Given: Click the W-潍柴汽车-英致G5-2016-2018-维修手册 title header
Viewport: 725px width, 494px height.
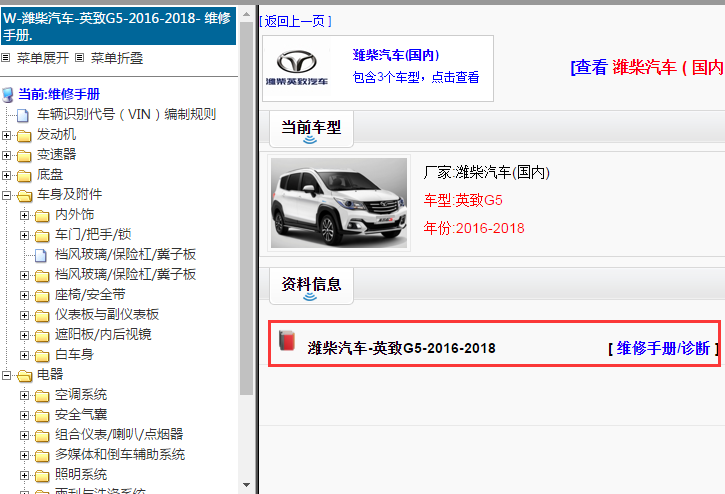Looking at the screenshot, I should (x=118, y=27).
